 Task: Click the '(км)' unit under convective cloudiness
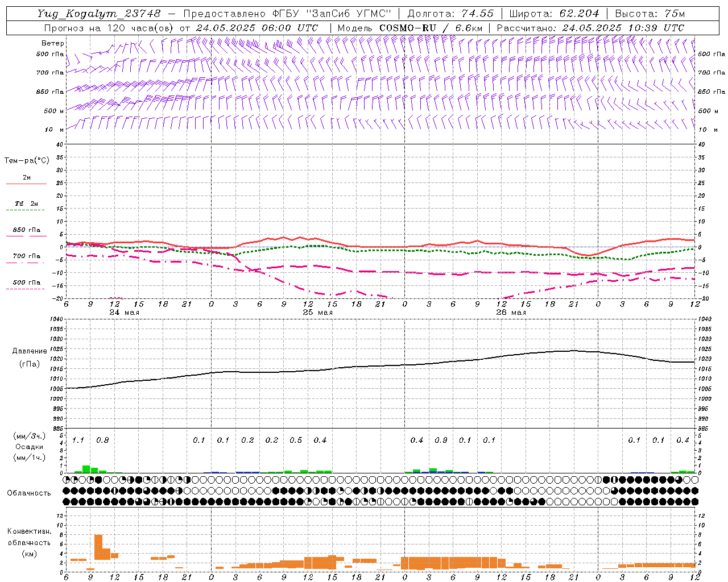tap(30, 554)
